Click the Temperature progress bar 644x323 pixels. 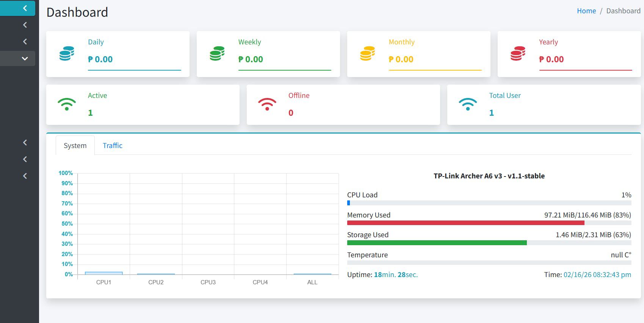(489, 263)
